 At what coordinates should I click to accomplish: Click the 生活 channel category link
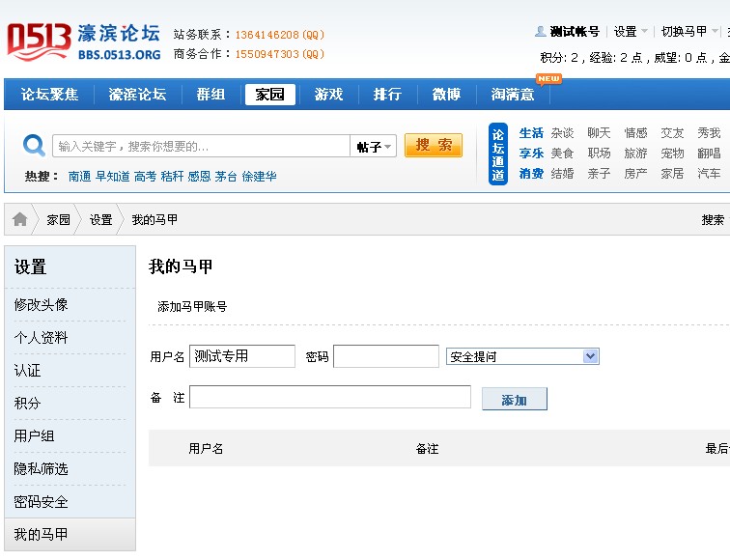point(531,133)
